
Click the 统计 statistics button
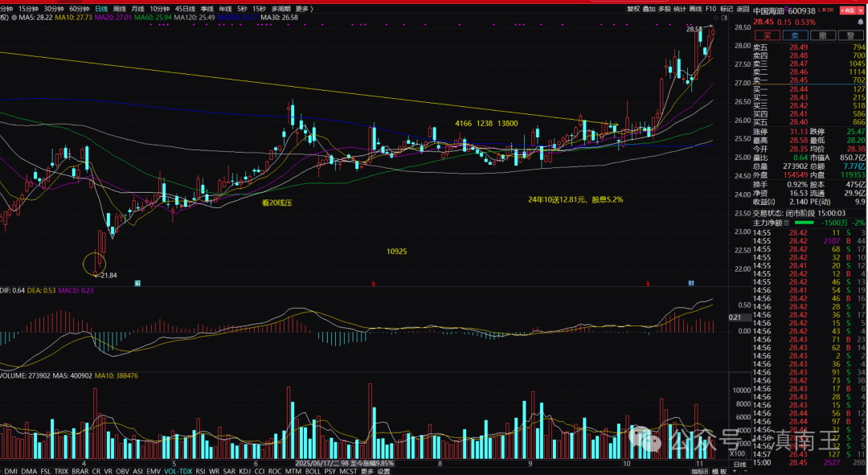point(680,9)
